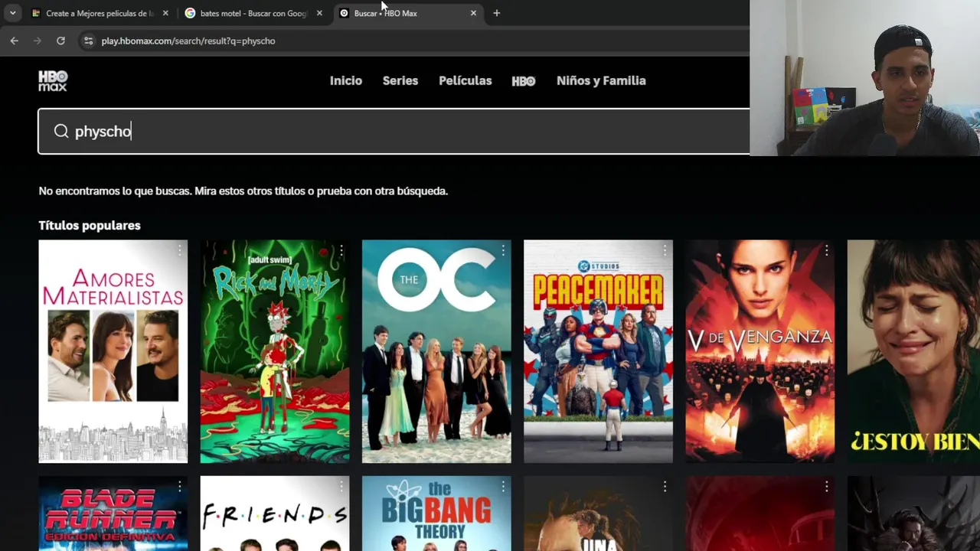
Task: Open The Big Bang Theory poster
Action: [x=436, y=514]
